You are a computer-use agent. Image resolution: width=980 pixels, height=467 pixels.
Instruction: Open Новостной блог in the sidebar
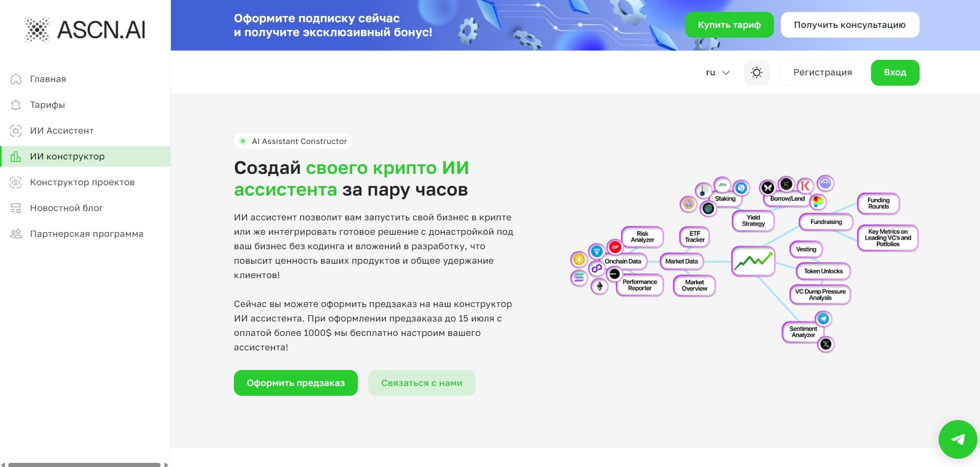pos(85,208)
